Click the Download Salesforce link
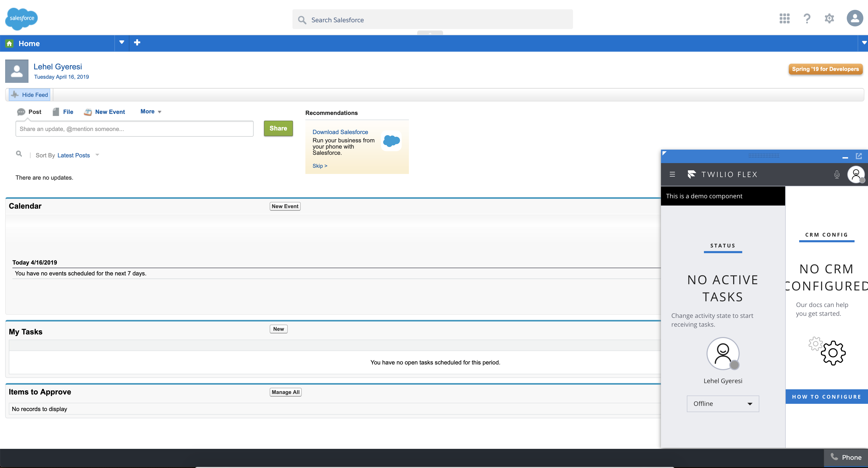The image size is (868, 468). (340, 132)
